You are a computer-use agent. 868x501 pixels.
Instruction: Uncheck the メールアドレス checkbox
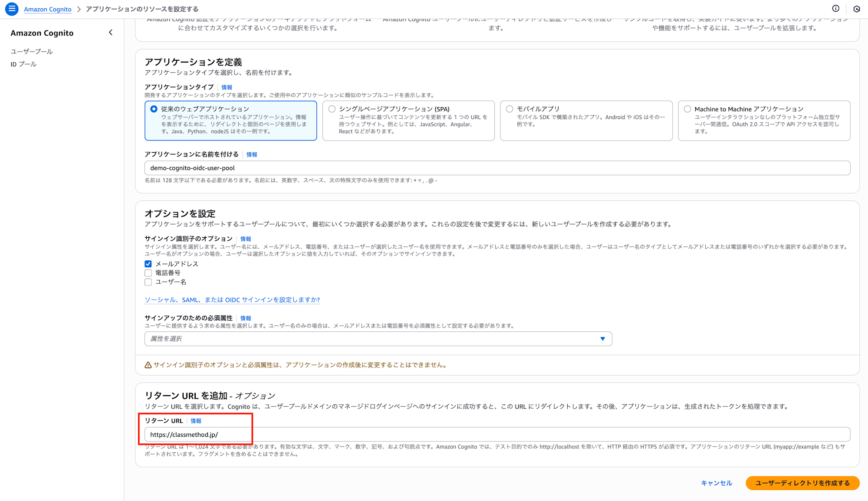[148, 264]
